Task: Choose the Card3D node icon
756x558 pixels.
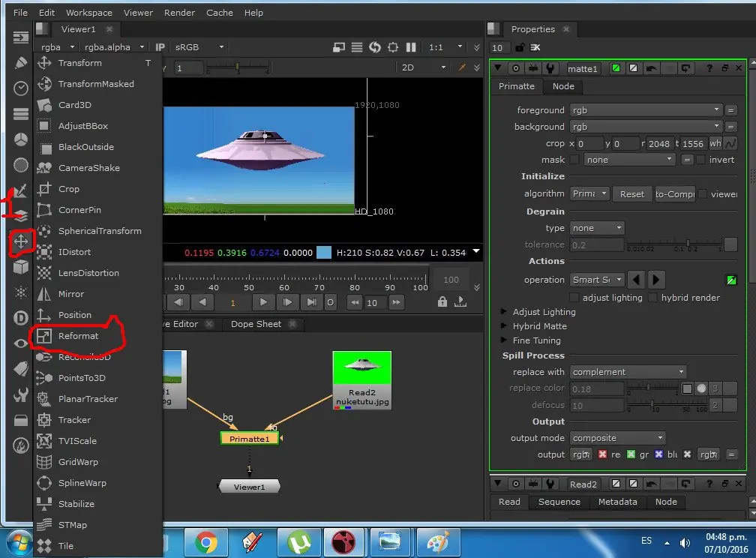Action: (x=44, y=105)
